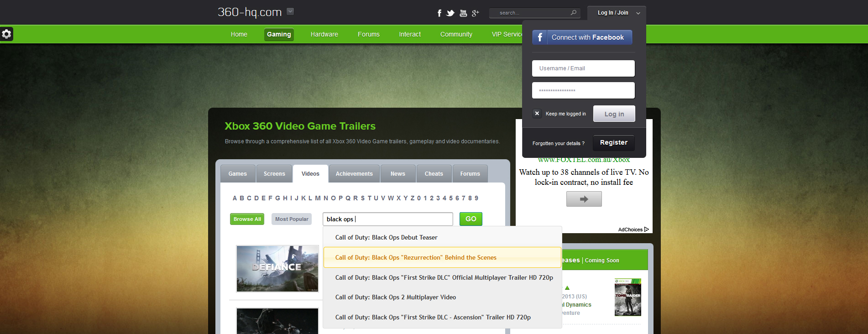This screenshot has height=334, width=868.
Task: Select the Videos tab
Action: 310,174
